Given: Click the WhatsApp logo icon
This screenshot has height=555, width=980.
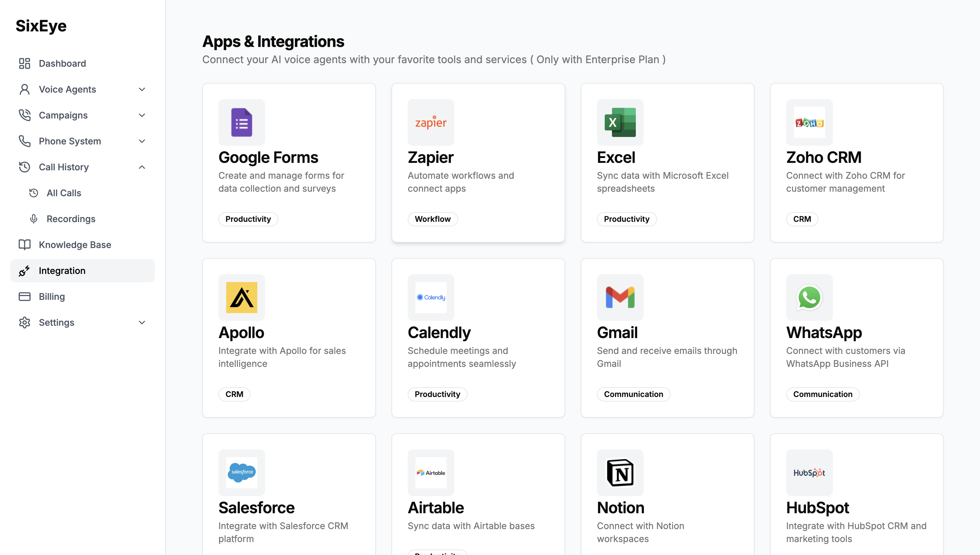Looking at the screenshot, I should (x=809, y=297).
